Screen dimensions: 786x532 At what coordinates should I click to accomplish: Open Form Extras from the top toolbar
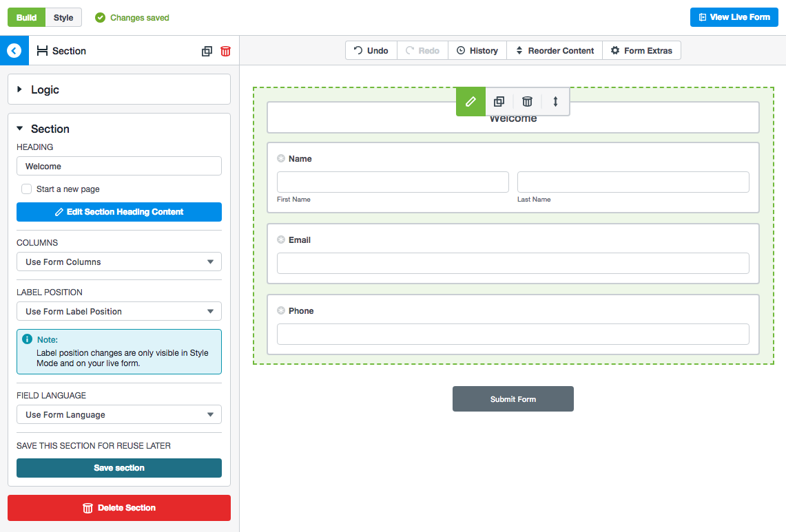pyautogui.click(x=641, y=50)
